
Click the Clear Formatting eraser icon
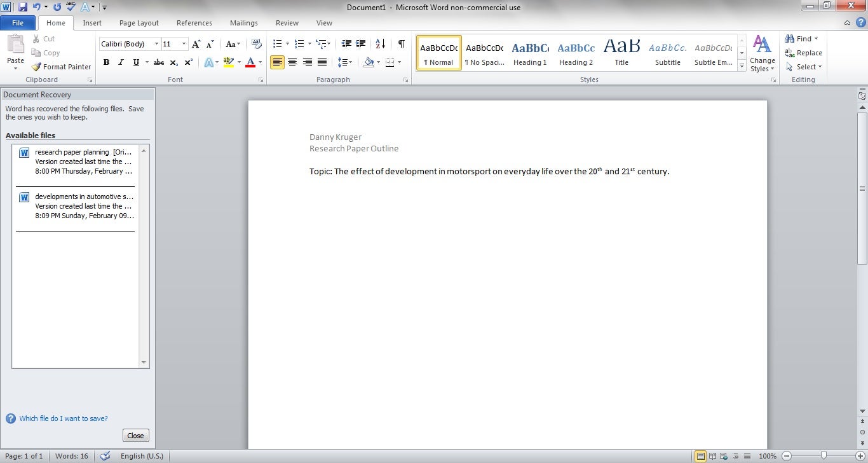[x=257, y=44]
